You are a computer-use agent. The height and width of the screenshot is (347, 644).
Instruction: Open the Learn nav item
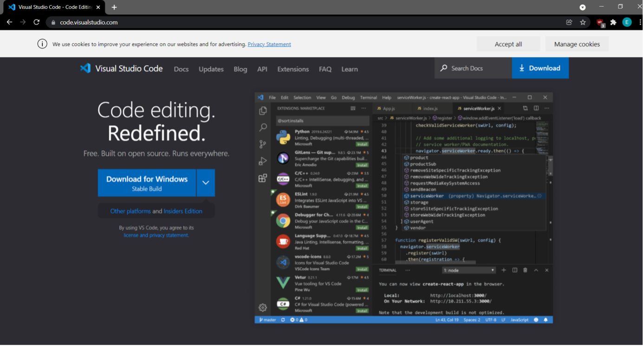tap(350, 69)
